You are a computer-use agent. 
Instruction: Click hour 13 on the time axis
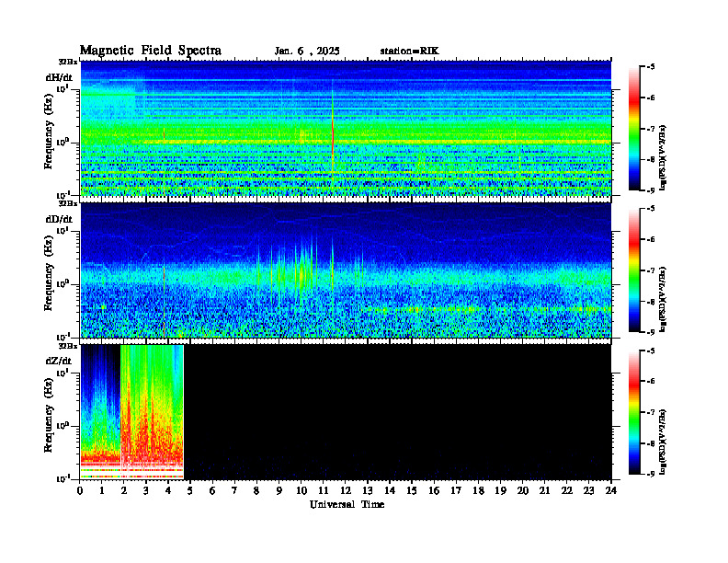point(368,491)
